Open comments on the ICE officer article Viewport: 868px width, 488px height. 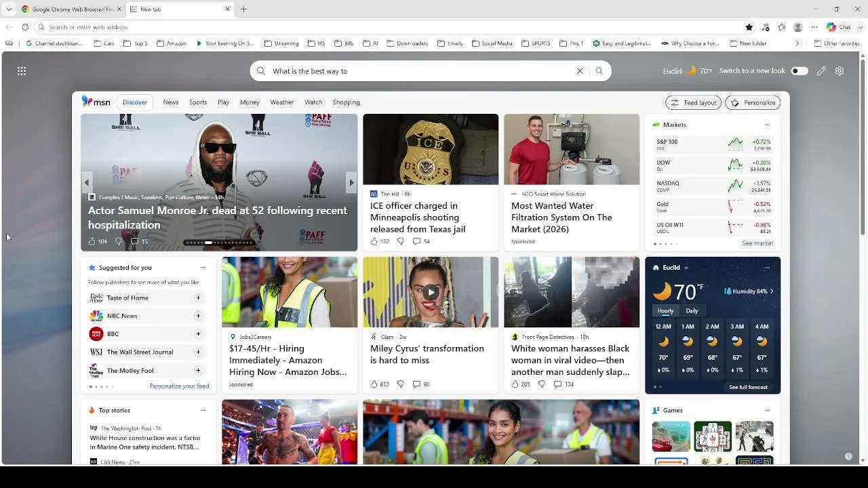click(x=421, y=241)
